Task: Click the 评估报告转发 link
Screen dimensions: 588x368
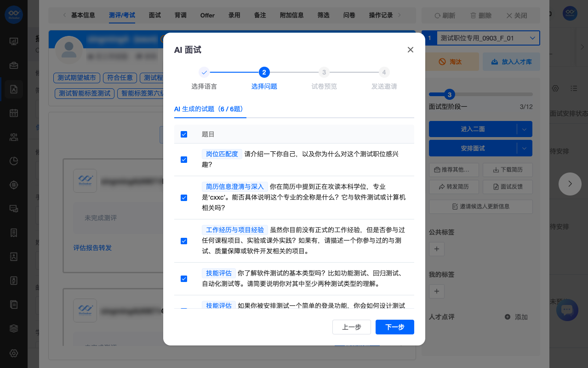Action: [92, 248]
